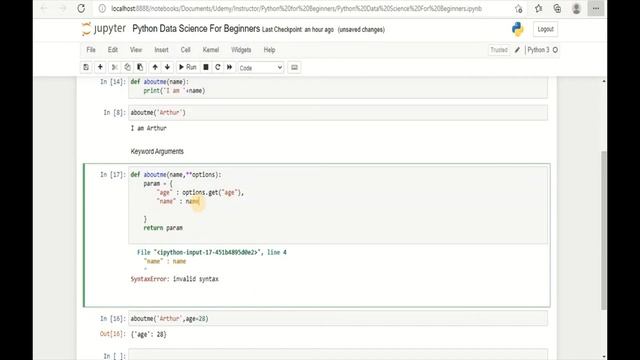640x360 pixels.
Task: Open browser collections icon
Action: [x=557, y=9]
